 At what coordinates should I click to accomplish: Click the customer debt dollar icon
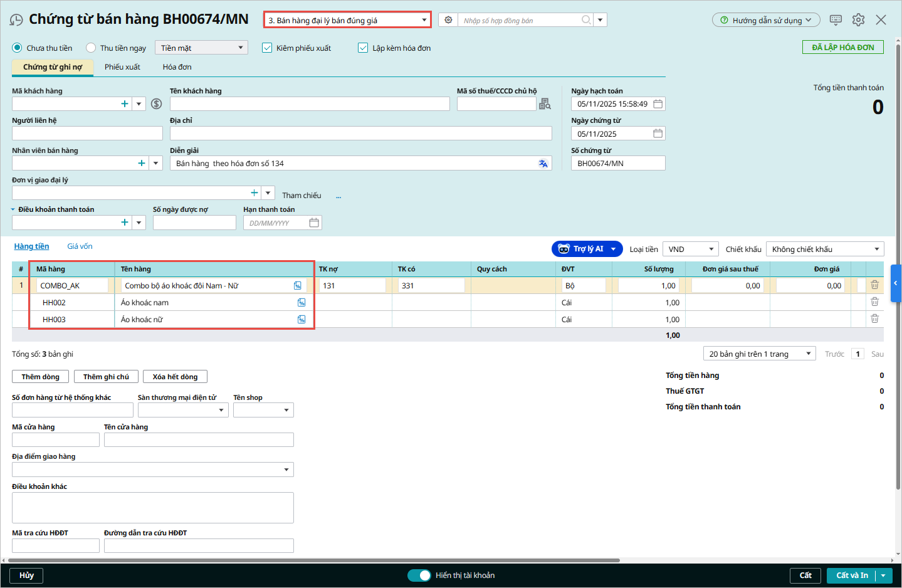point(157,104)
